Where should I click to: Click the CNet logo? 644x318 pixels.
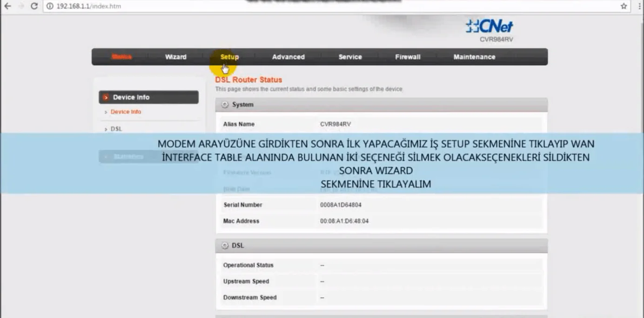pyautogui.click(x=489, y=26)
